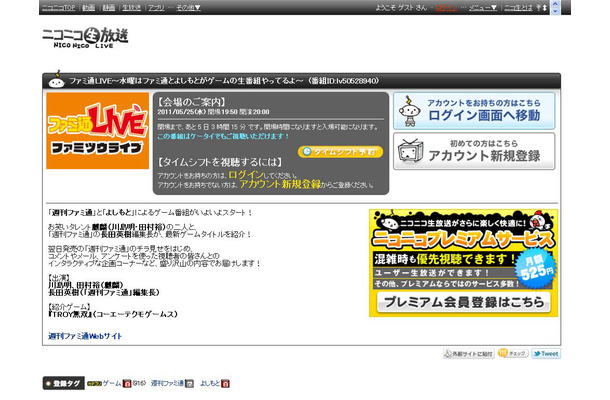Click the 【タイムシフトを視聴するには】 heading

coord(219,162)
